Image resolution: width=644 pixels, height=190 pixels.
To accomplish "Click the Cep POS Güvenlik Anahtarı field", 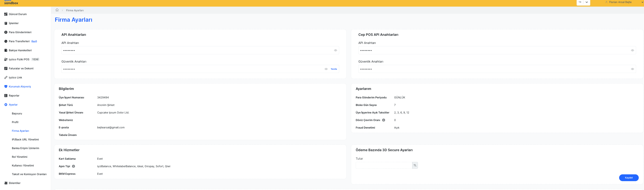I will (497, 69).
